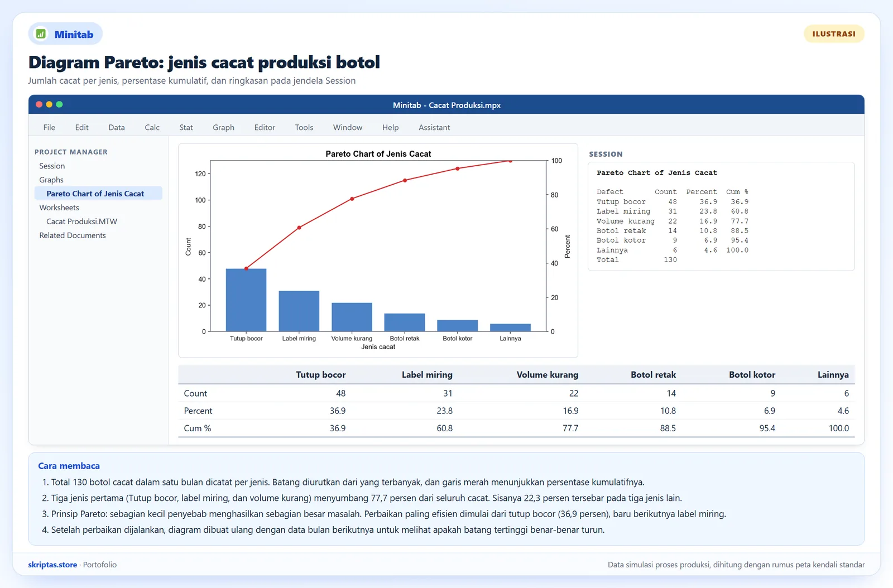893x588 pixels.
Task: Open the Cacat Produksi.MTW worksheet
Action: (81, 221)
